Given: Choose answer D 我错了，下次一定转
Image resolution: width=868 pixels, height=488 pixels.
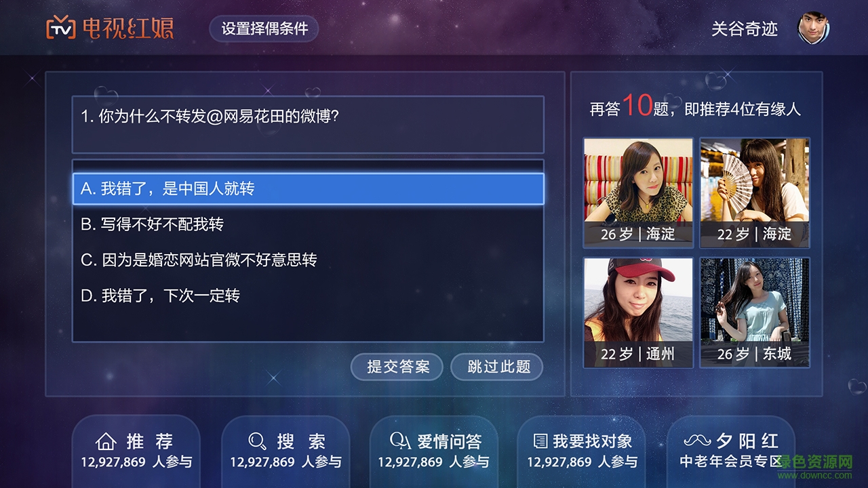Looking at the screenshot, I should (309, 296).
